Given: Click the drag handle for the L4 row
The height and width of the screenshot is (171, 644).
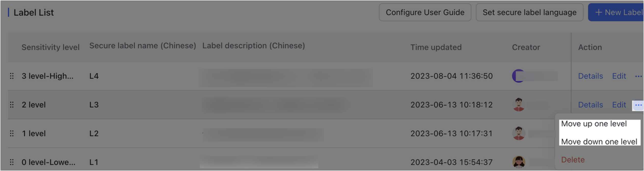Looking at the screenshot, I should [12, 76].
